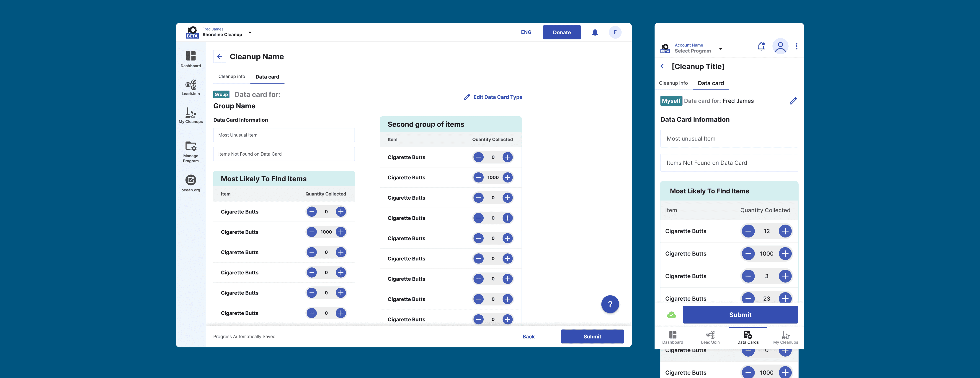Image resolution: width=980 pixels, height=378 pixels.
Task: Click the Donate button
Action: click(x=561, y=32)
